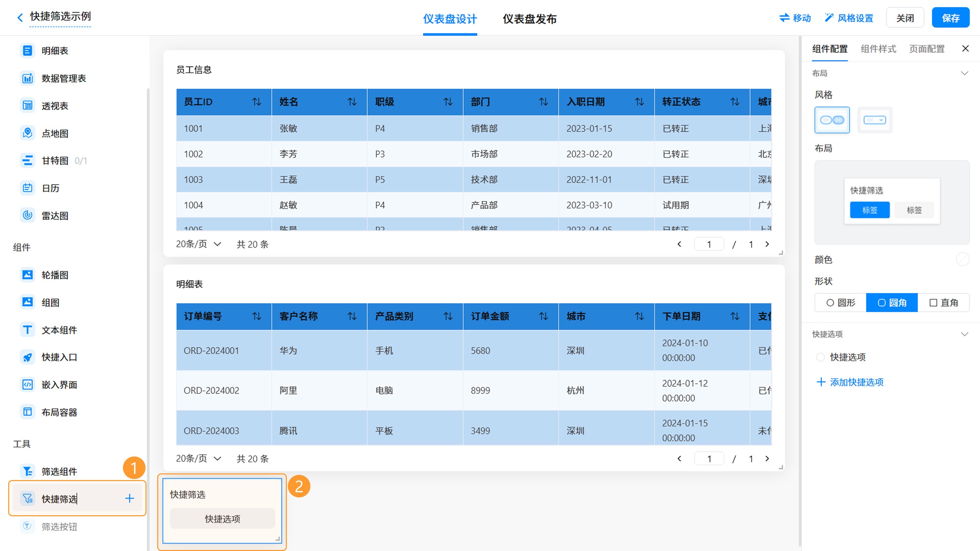Screen dimensions: 980x551
Task: Select the 快捷筛选 tool icon
Action: click(27, 498)
